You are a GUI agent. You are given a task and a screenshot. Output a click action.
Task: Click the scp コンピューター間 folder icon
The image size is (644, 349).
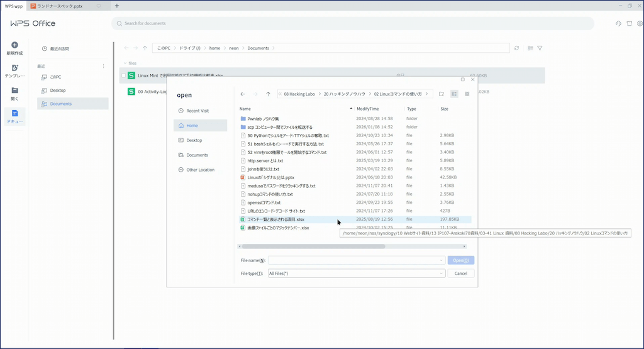pos(243,127)
